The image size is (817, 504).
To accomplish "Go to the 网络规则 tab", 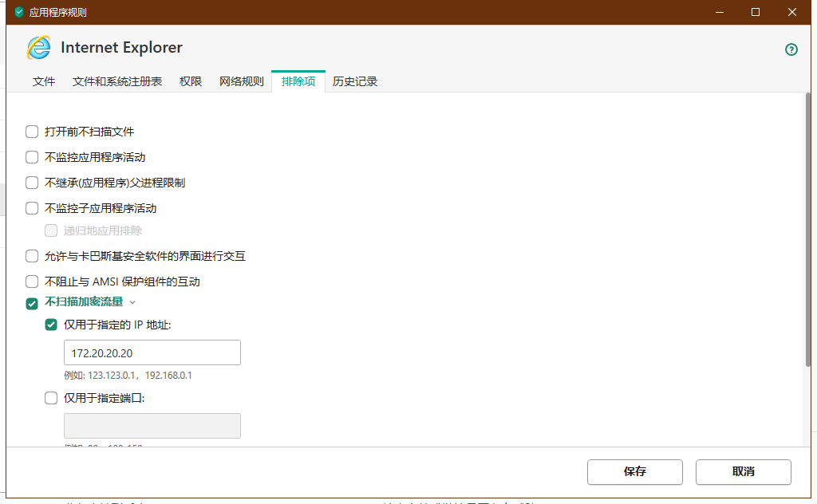I will tap(242, 81).
